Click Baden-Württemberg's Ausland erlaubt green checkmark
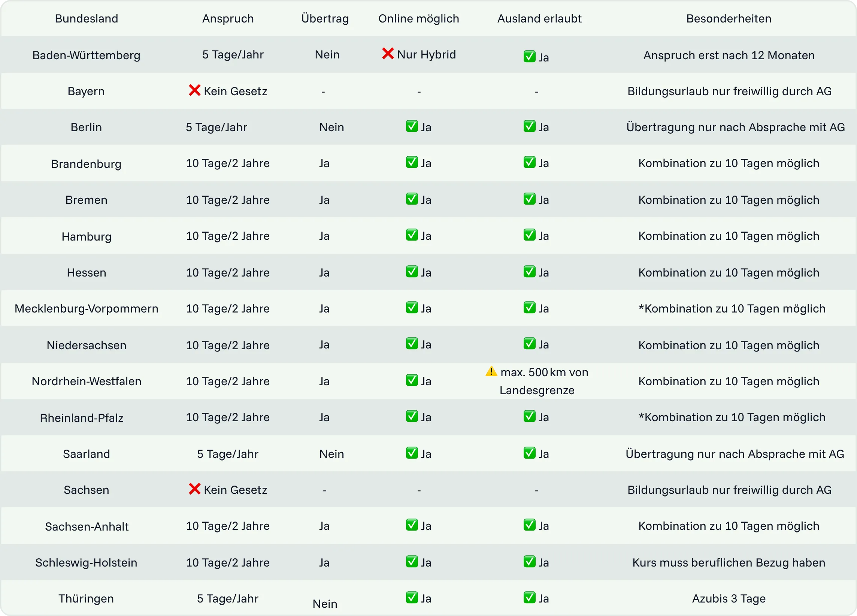Image resolution: width=857 pixels, height=616 pixels. tap(529, 56)
